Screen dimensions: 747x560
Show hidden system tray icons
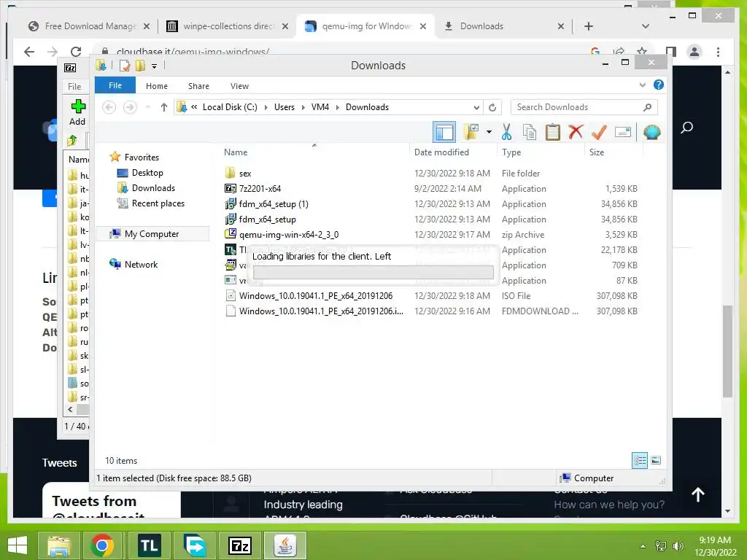click(643, 546)
